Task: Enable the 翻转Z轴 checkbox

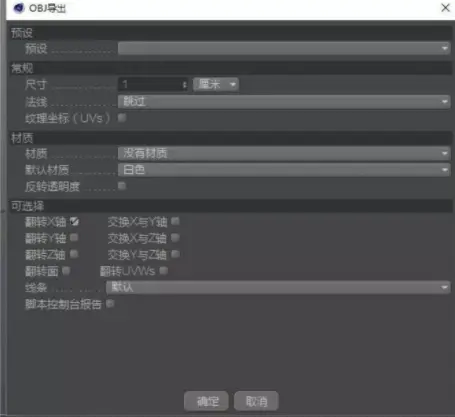Action: 74,254
